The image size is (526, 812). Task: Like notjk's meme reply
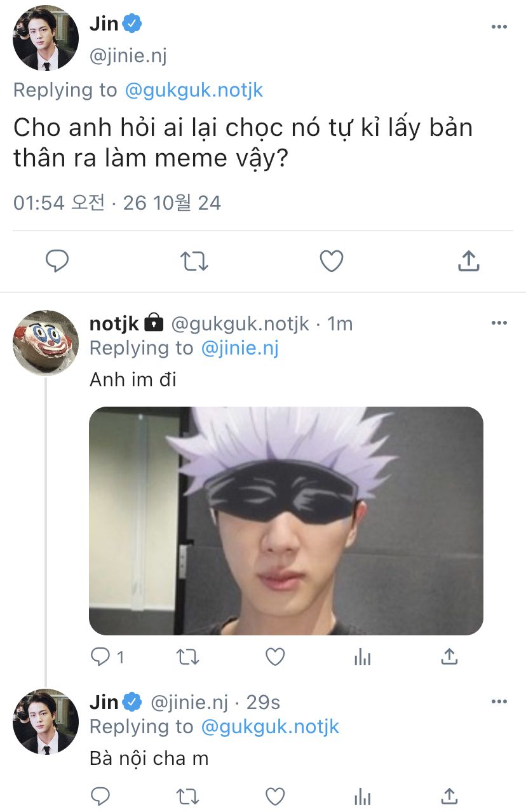click(274, 657)
